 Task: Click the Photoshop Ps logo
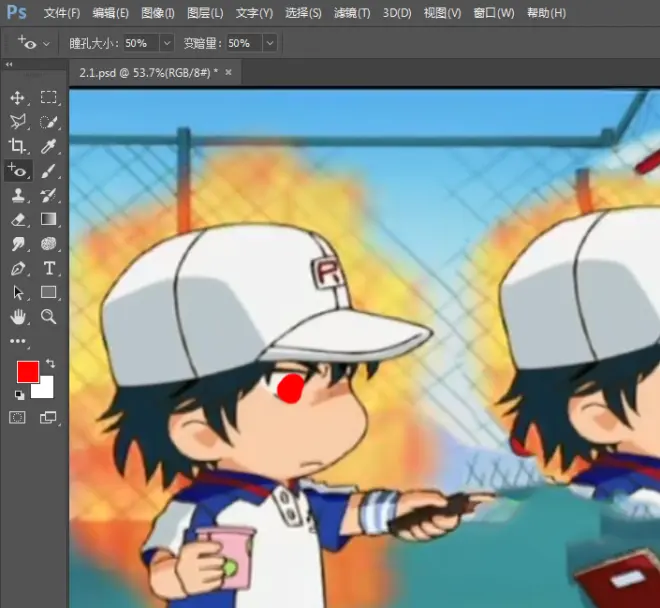tap(17, 13)
